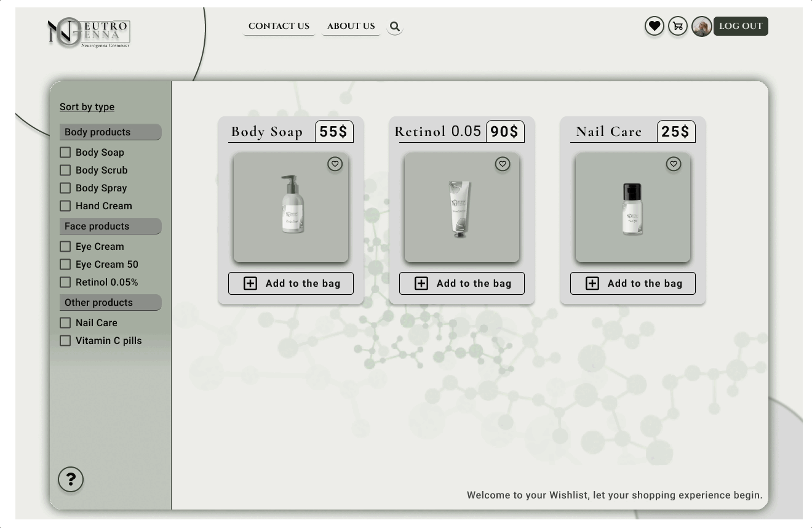
Task: Click the 55$ price tag
Action: (x=334, y=131)
